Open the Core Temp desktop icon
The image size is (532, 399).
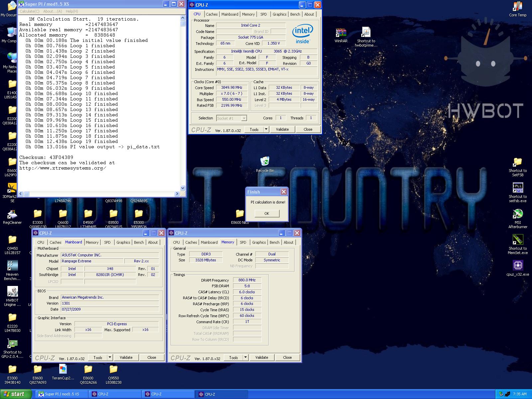(x=518, y=7)
